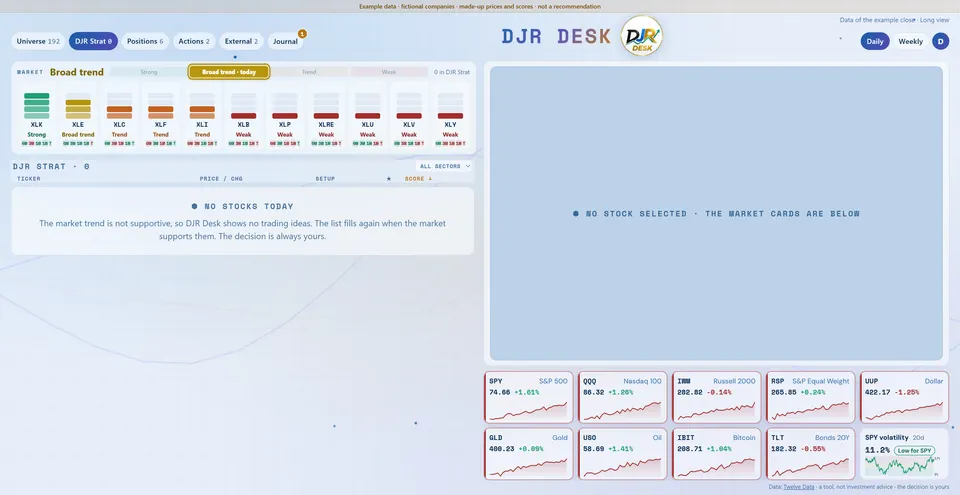Click the Broad trend · today pill
The height and width of the screenshot is (495, 960).
[x=229, y=72]
